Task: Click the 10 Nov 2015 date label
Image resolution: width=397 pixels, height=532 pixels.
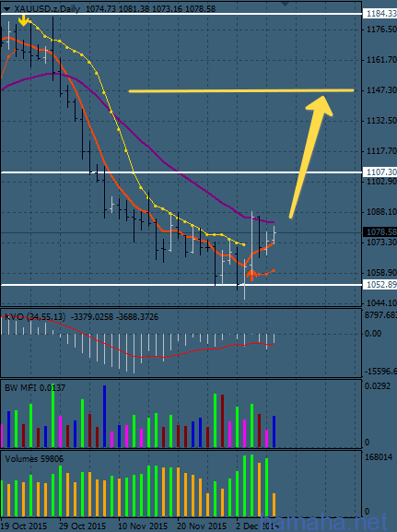Action: pyautogui.click(x=143, y=526)
